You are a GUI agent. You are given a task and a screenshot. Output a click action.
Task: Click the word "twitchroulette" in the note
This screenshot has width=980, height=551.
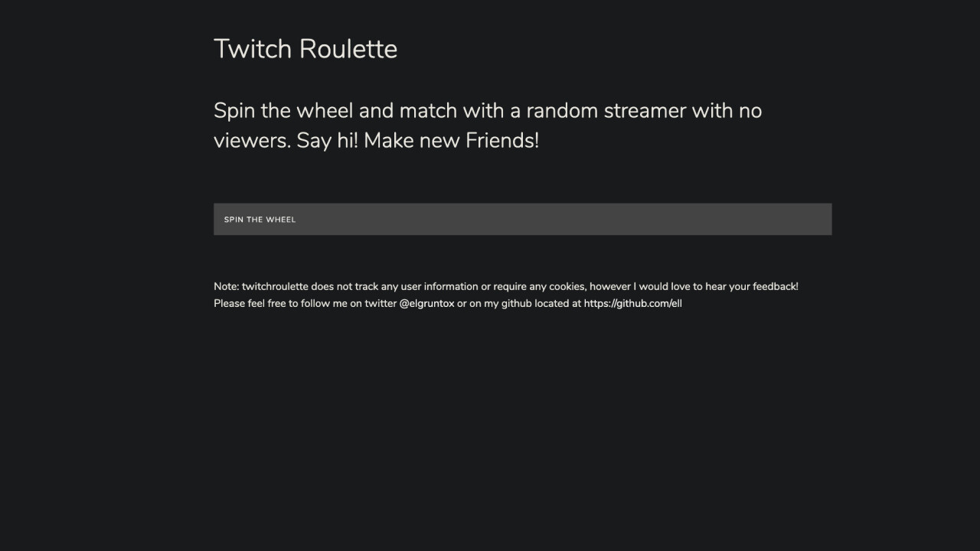coord(275,286)
